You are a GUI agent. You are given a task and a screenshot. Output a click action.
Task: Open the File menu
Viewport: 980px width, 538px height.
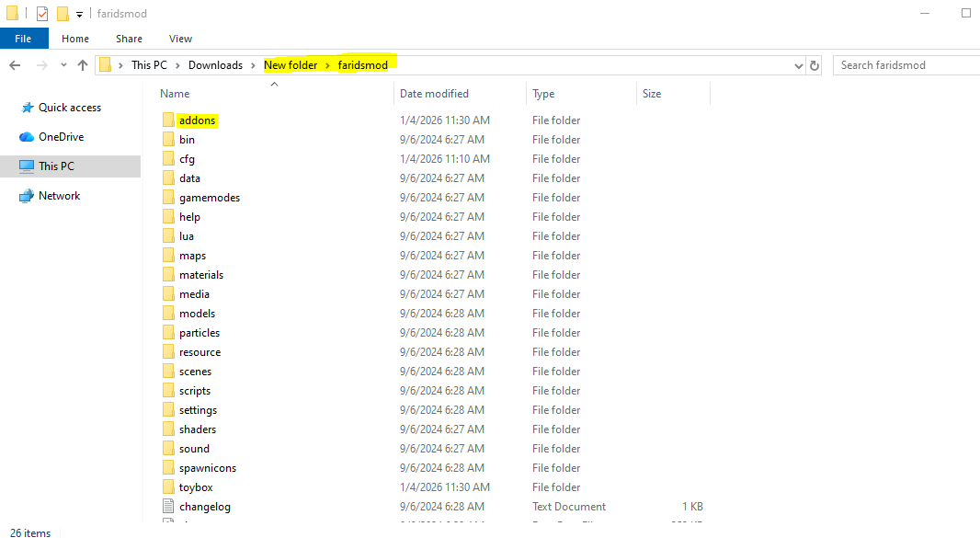[24, 38]
